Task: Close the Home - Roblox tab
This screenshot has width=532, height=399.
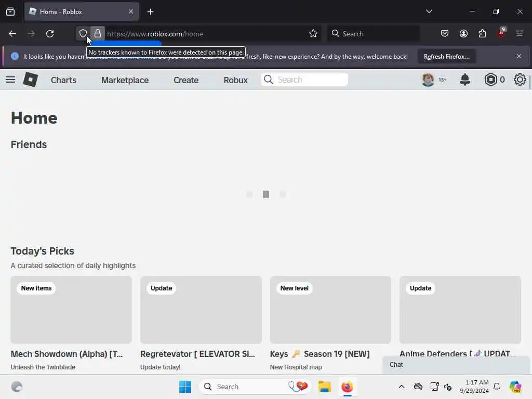Action: (131, 11)
